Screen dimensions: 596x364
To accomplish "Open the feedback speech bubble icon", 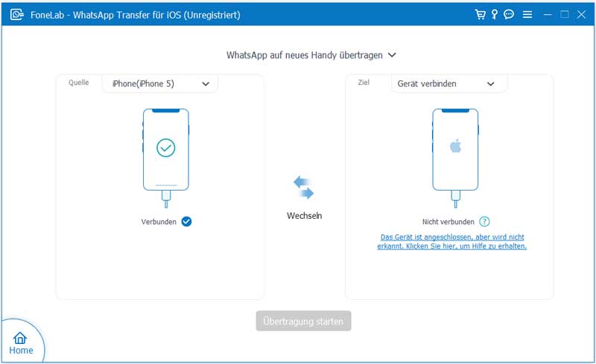I will (x=509, y=14).
